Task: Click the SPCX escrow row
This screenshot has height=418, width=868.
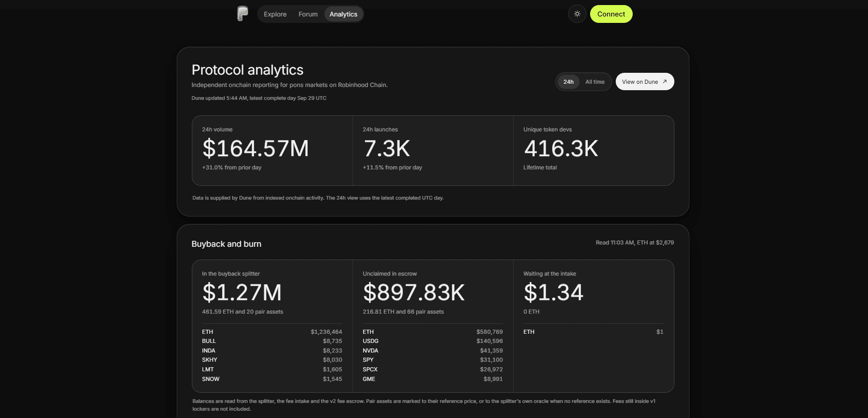Action: [x=433, y=369]
